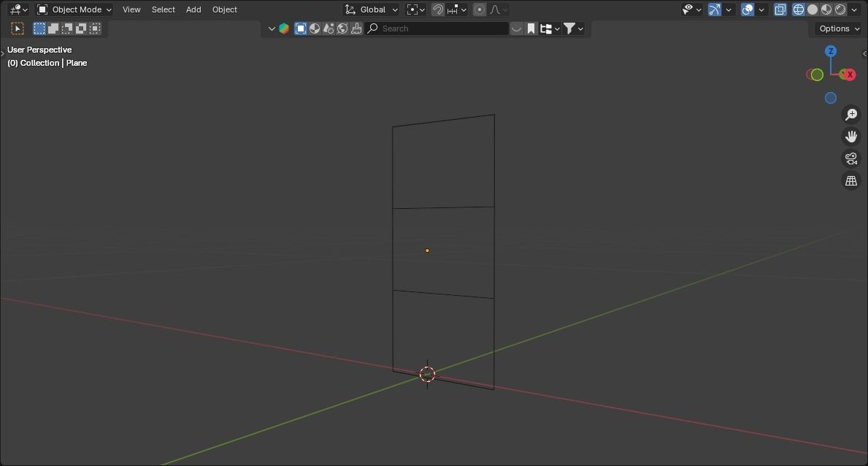The width and height of the screenshot is (868, 466).
Task: Open the Object Mode dropdown
Action: (x=74, y=9)
